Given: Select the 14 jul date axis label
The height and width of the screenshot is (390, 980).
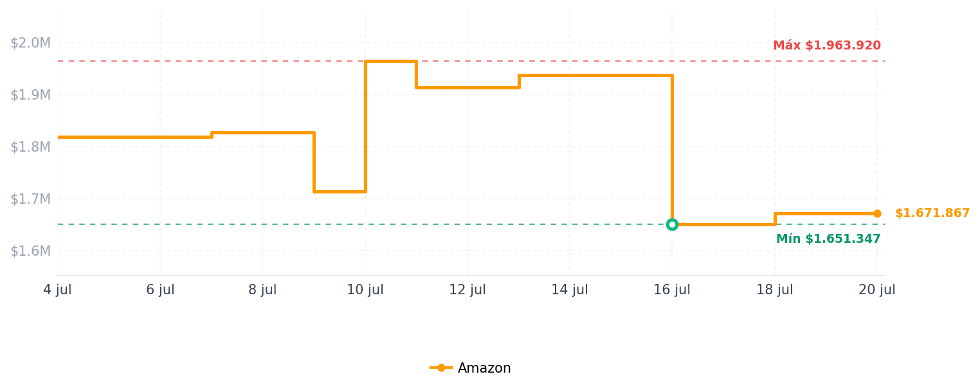Looking at the screenshot, I should (x=570, y=290).
